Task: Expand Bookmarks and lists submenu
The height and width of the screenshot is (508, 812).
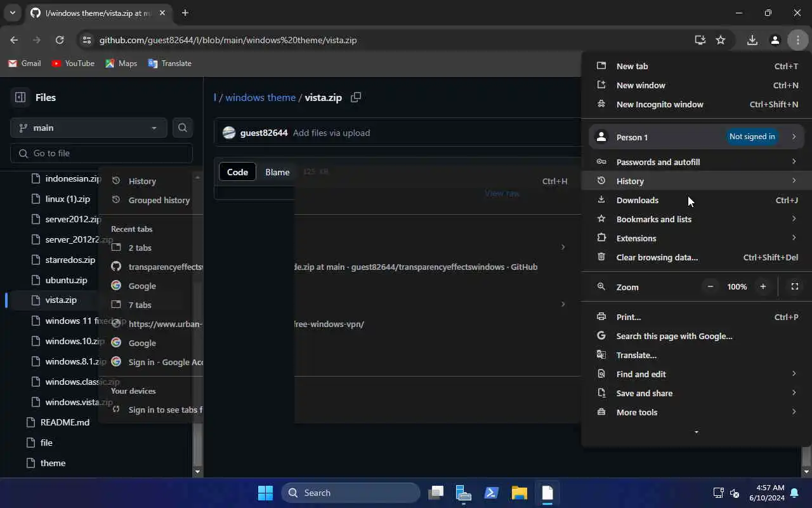Action: (697, 219)
